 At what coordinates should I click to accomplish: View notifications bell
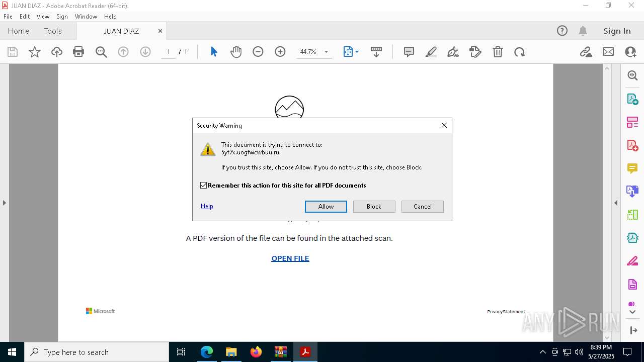click(583, 31)
